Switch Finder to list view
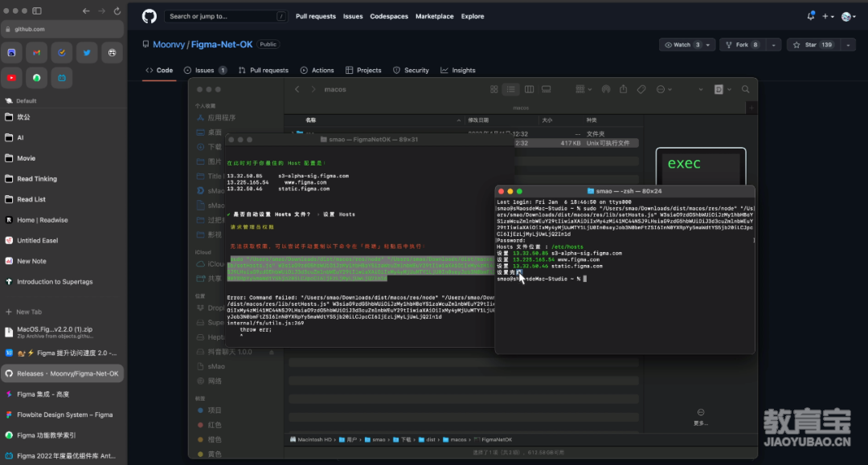 click(511, 90)
